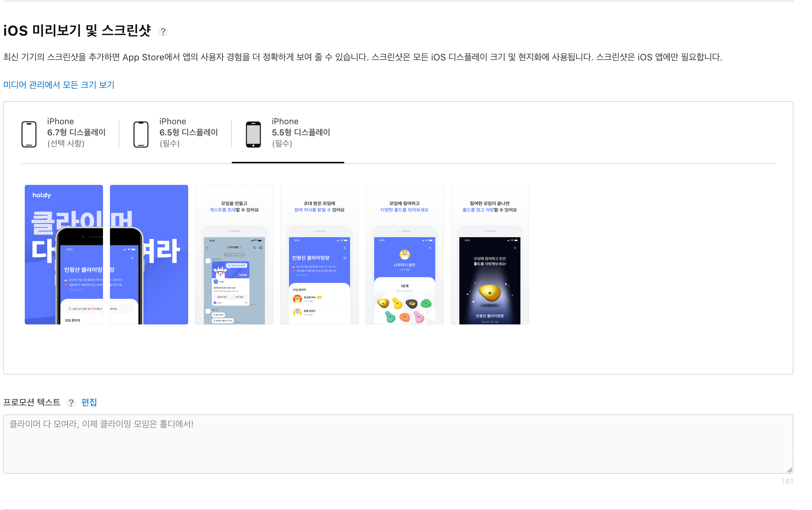Select the iPhone 6.7형 디스플레이 tab
This screenshot has width=812, height=510.
coord(76,133)
